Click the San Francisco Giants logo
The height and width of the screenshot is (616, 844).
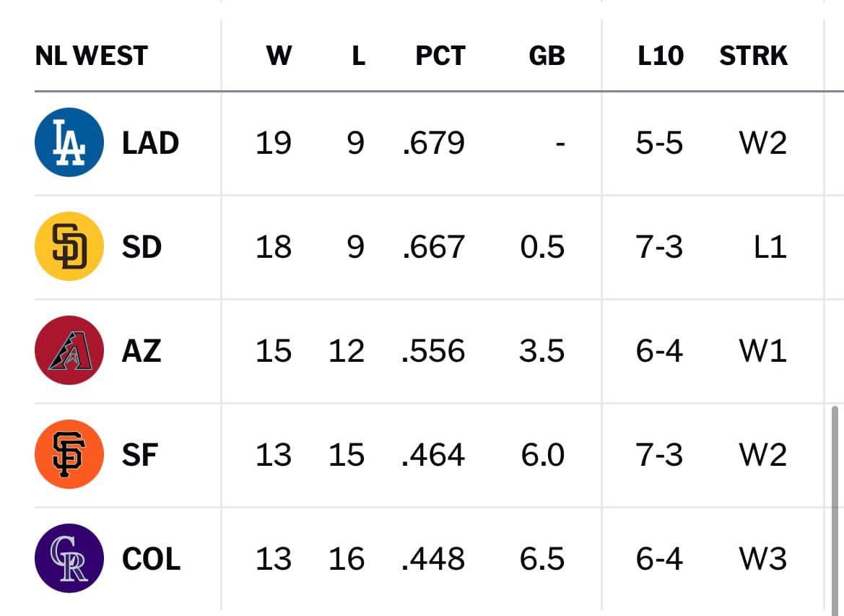pyautogui.click(x=69, y=454)
